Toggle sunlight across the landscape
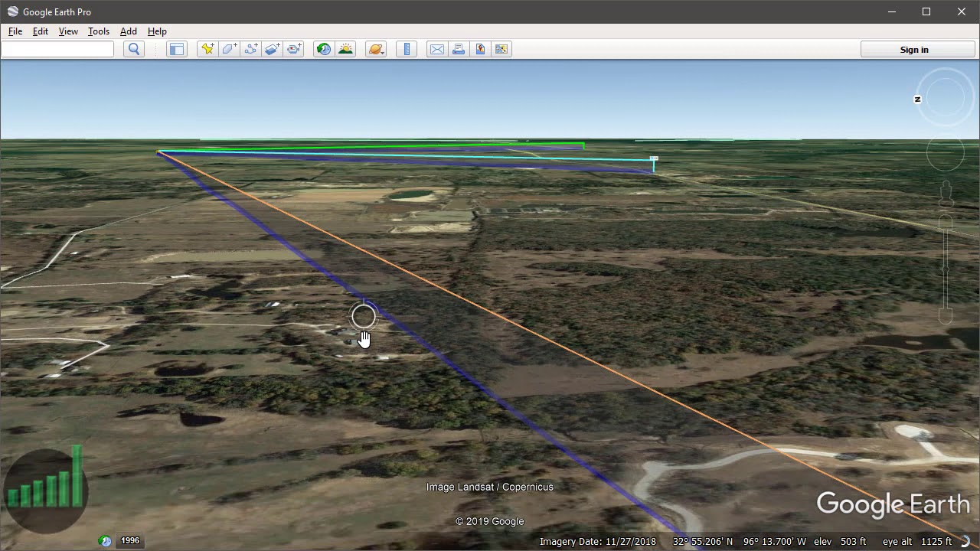Viewport: 980px width, 551px height. coord(346,49)
